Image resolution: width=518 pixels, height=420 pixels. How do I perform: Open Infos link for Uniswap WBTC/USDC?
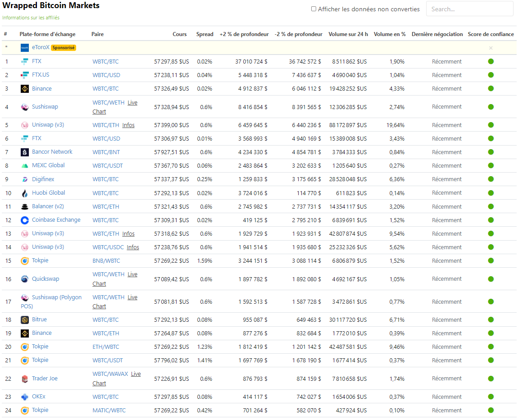pos(133,247)
